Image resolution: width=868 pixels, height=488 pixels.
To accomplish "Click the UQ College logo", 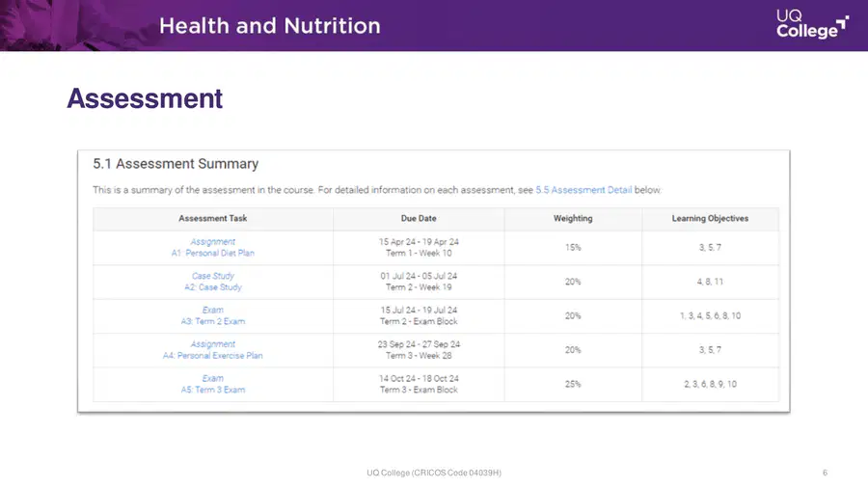I will tap(812, 24).
